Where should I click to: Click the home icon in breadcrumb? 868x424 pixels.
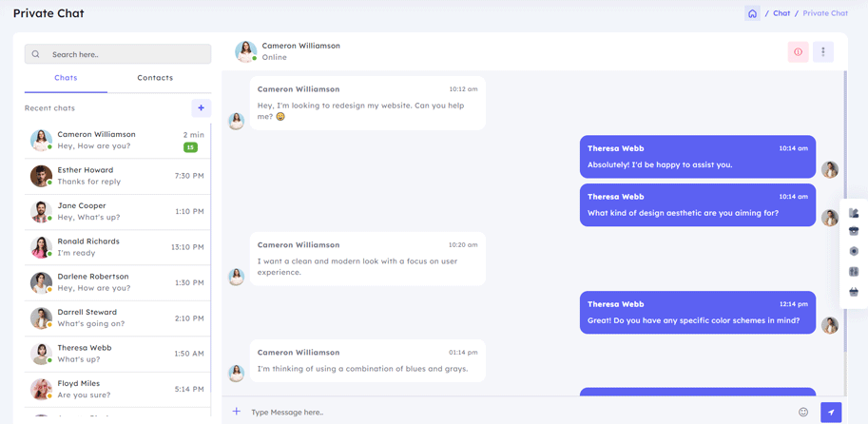click(752, 13)
